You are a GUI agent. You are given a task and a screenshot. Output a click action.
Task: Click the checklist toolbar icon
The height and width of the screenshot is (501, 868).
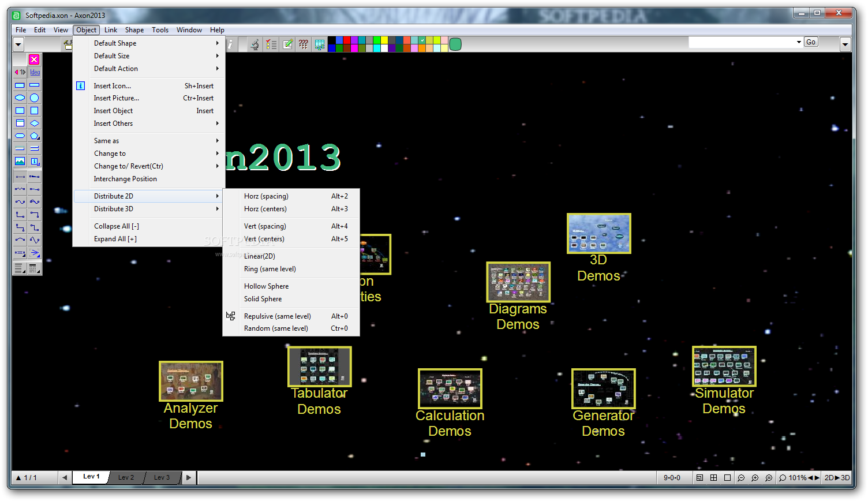pos(271,44)
